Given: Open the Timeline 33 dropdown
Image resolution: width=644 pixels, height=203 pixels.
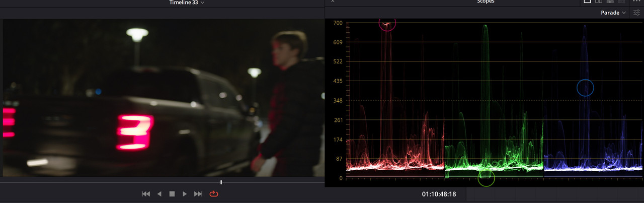Looking at the screenshot, I should (187, 3).
